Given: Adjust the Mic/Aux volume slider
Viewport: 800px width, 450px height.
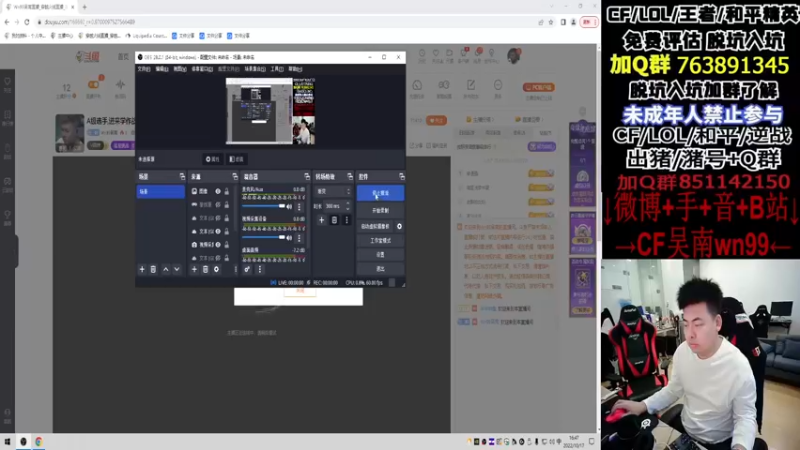Looking at the screenshot, I should (263, 206).
